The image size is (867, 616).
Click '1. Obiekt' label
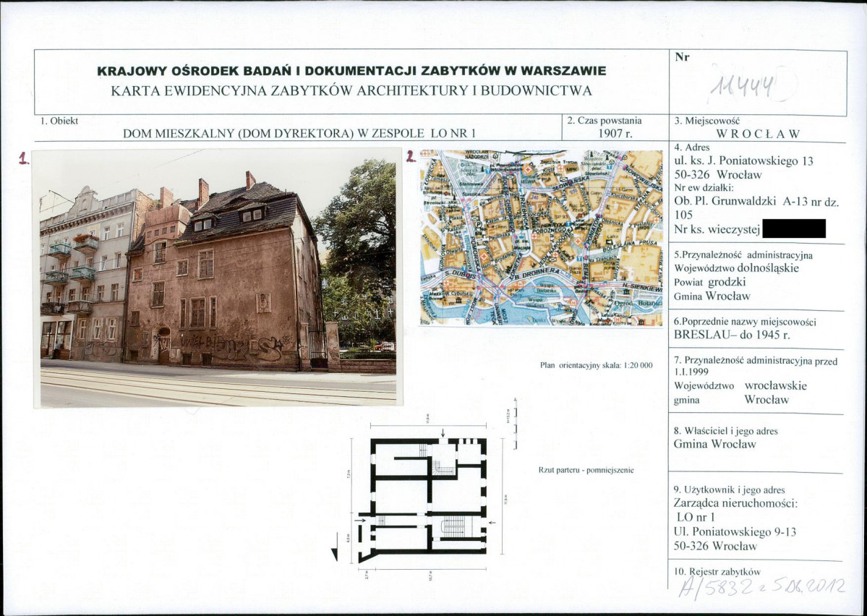(x=59, y=121)
